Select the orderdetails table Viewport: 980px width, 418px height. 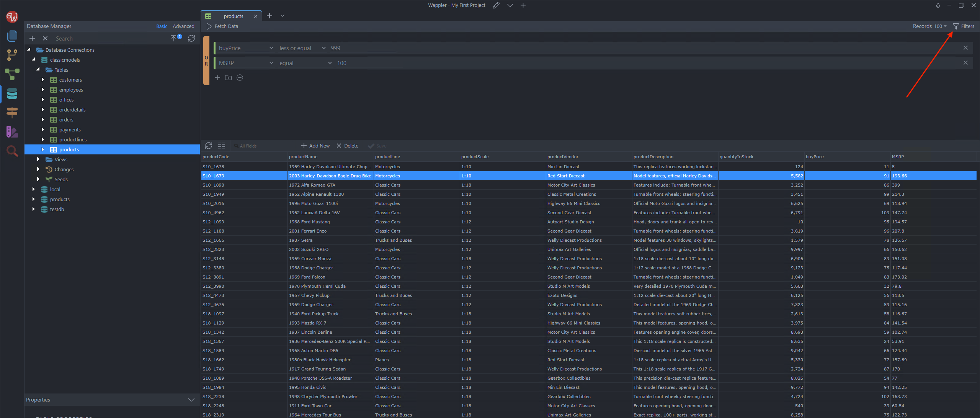(x=72, y=110)
